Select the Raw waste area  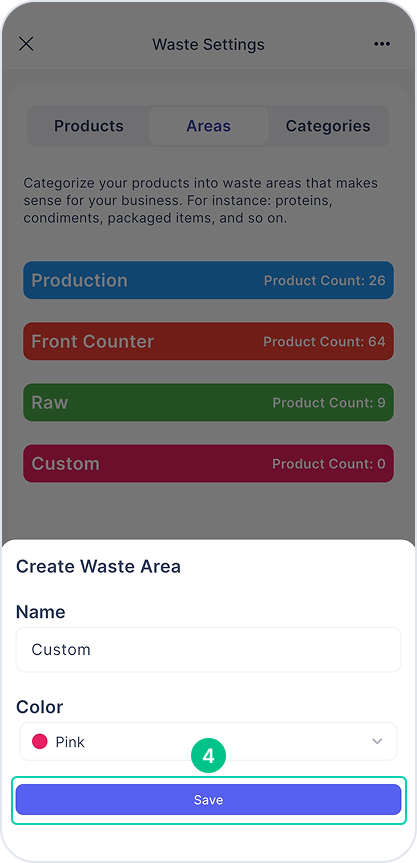(208, 402)
